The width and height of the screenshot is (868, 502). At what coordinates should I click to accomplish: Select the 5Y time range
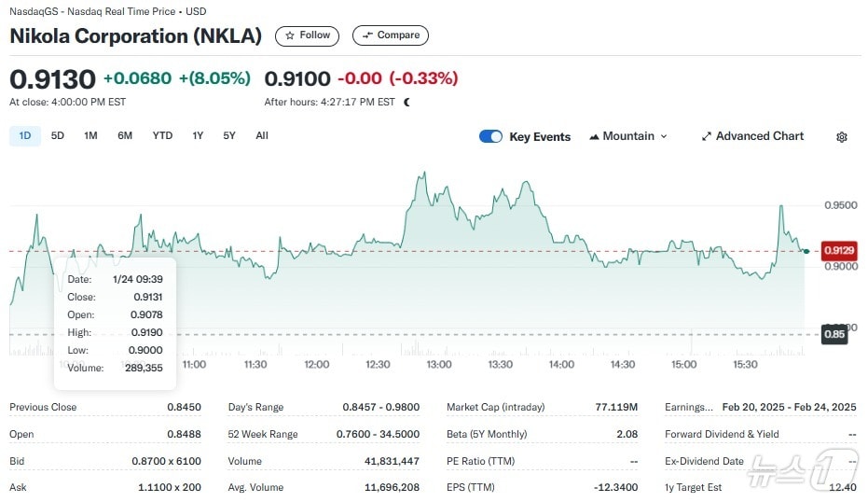(x=229, y=135)
